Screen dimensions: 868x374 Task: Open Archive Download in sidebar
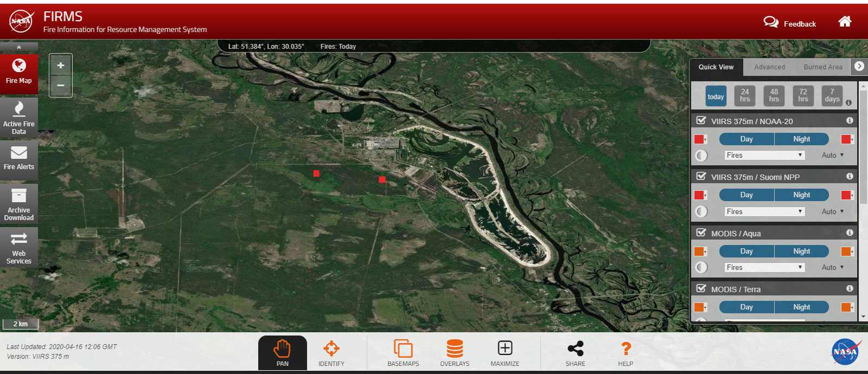[x=19, y=204]
